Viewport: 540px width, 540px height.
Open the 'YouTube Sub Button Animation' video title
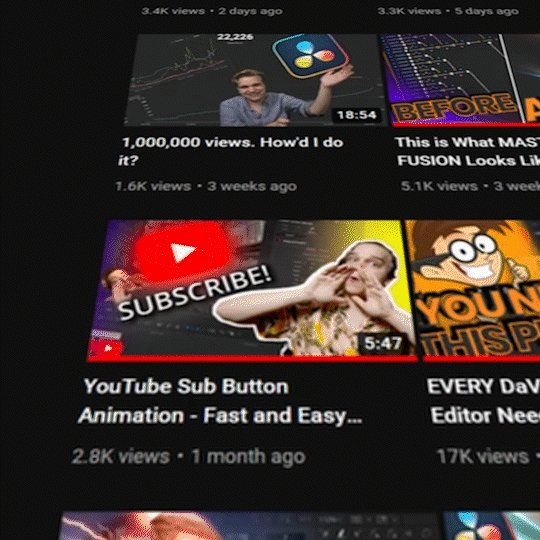220,401
